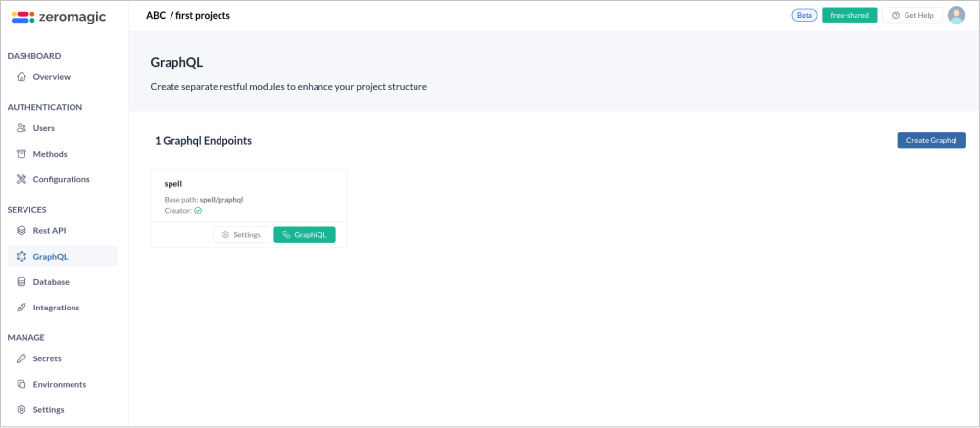Click the SERVICES section label
980x428 pixels.
pyautogui.click(x=26, y=210)
